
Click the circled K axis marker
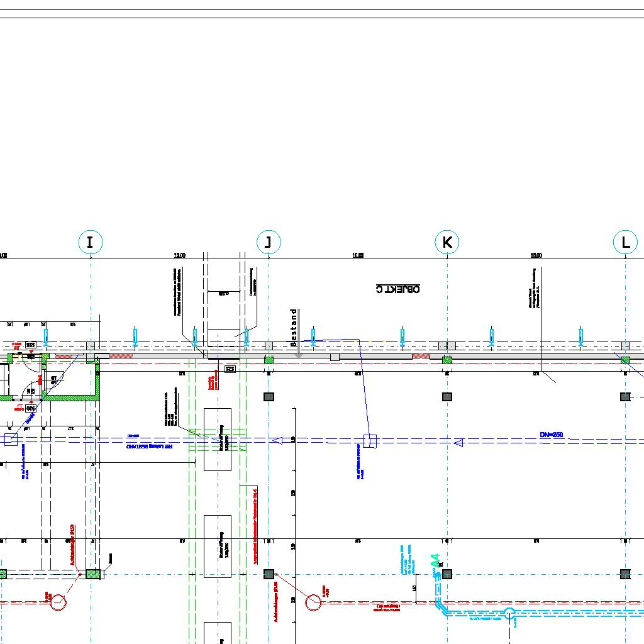point(447,242)
